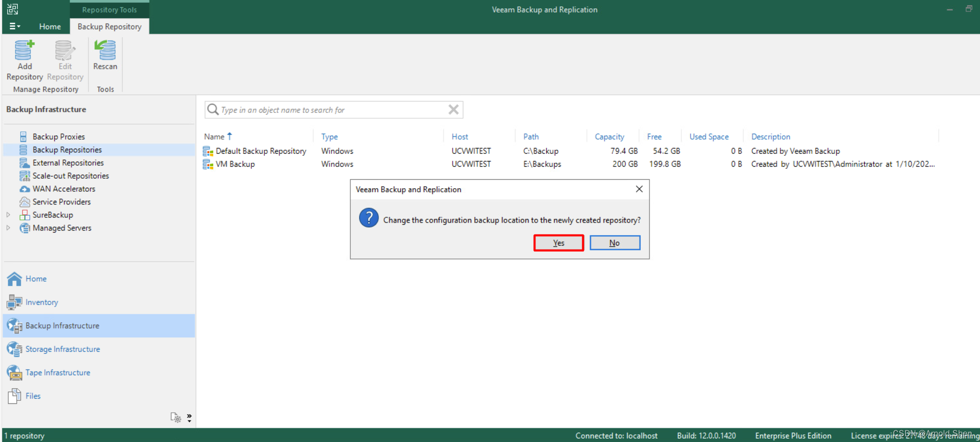
Task: Click the Storage Infrastructure icon
Action: click(x=15, y=349)
